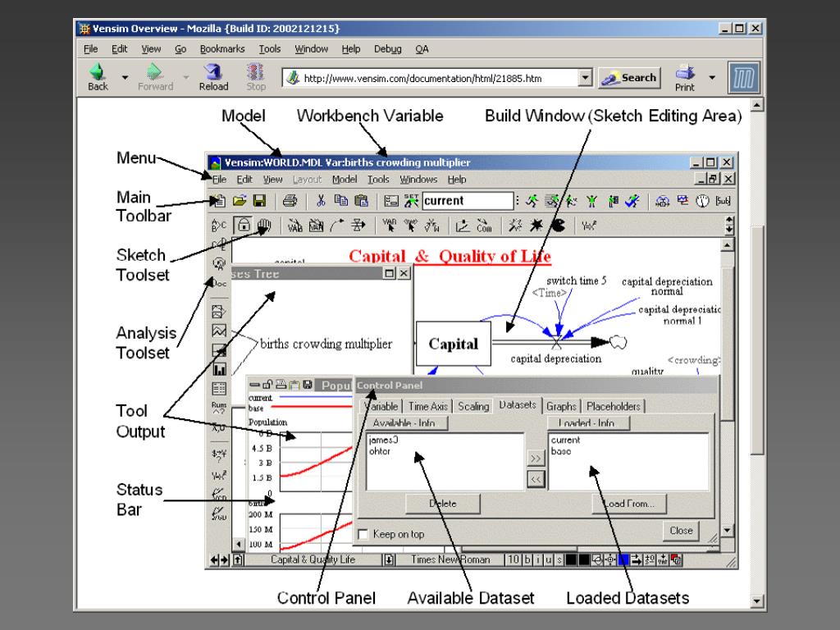The image size is (840, 630).
Task: Open the Bookmarks menu in Mozilla
Action: [x=221, y=49]
